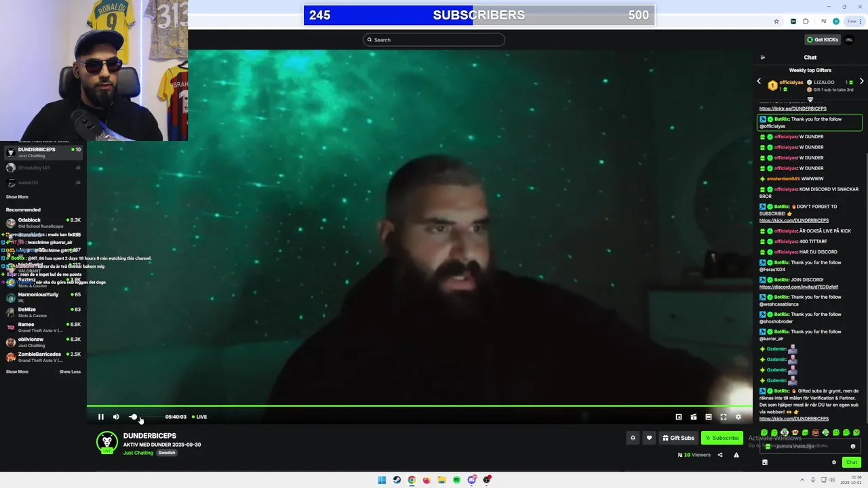Screen dimensions: 868x488
Task: Mute the stream audio speaker icon
Action: pos(116,417)
